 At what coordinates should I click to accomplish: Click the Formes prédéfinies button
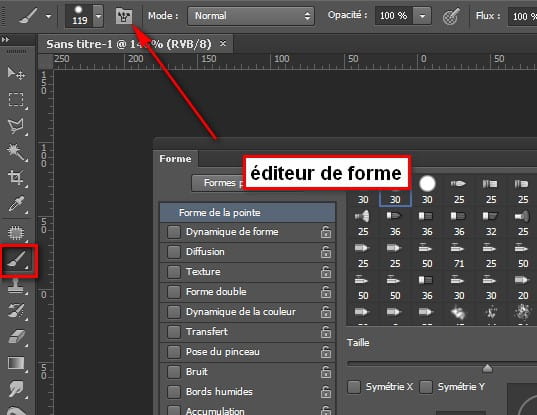[219, 183]
